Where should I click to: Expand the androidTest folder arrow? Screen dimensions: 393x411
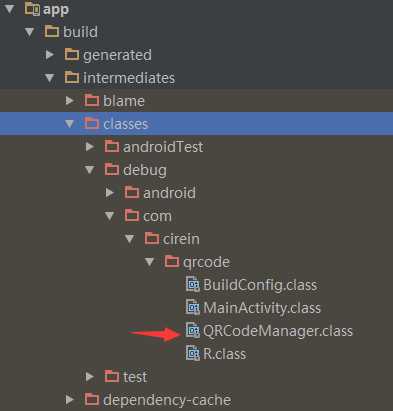click(x=90, y=146)
